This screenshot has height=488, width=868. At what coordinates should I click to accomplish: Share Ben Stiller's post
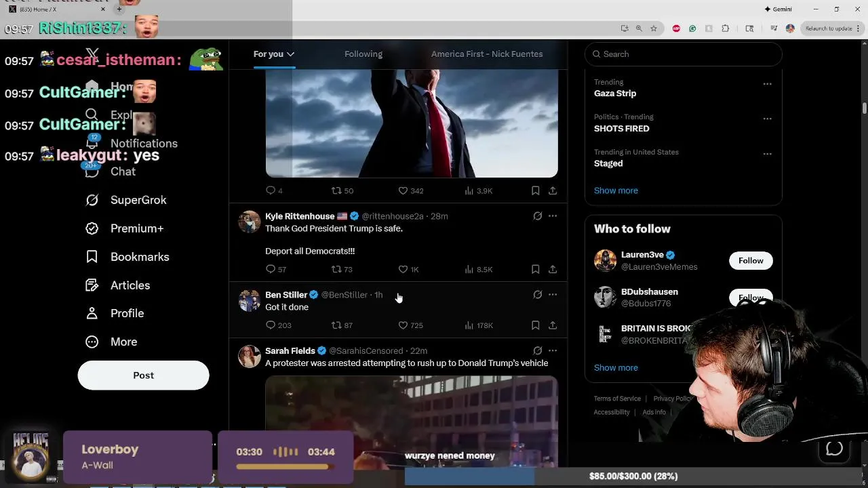point(553,325)
